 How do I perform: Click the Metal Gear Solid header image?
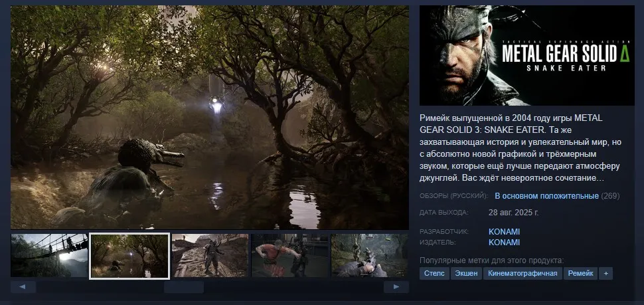(526, 56)
